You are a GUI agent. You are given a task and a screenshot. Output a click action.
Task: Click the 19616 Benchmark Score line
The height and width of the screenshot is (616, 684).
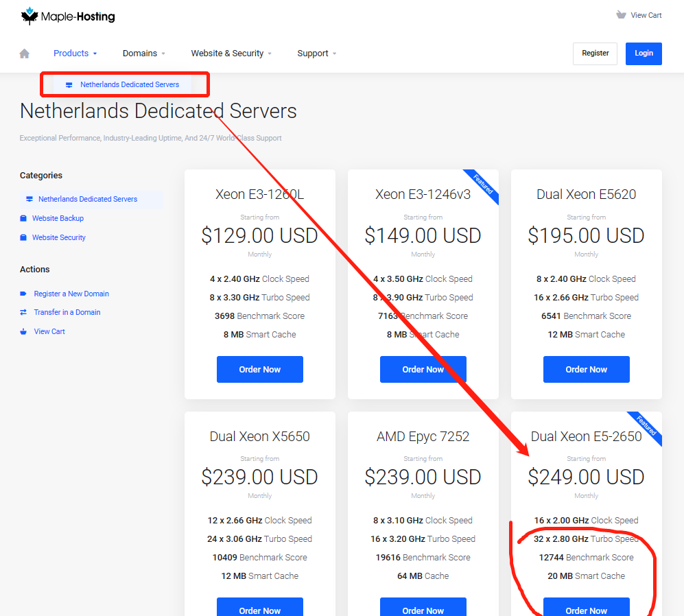(423, 558)
